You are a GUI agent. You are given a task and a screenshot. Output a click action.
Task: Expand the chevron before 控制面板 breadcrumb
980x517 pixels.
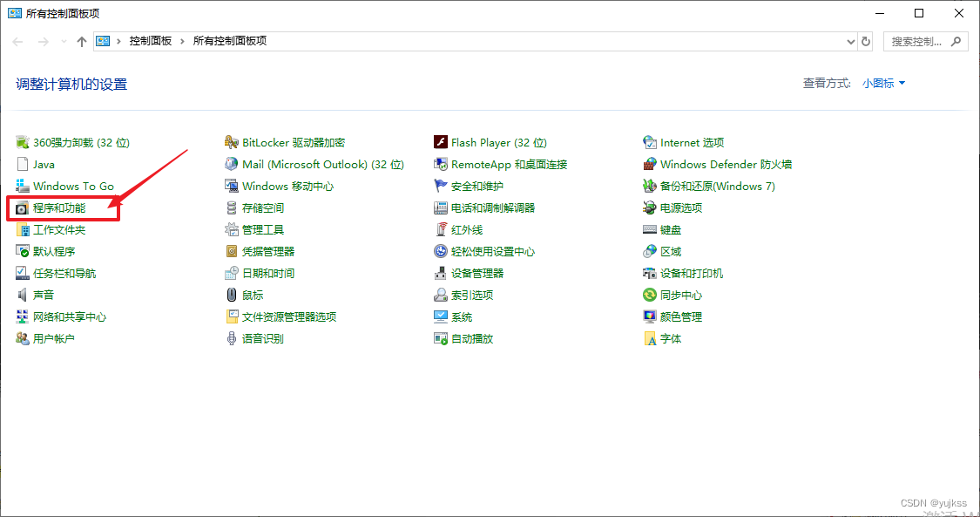point(118,41)
